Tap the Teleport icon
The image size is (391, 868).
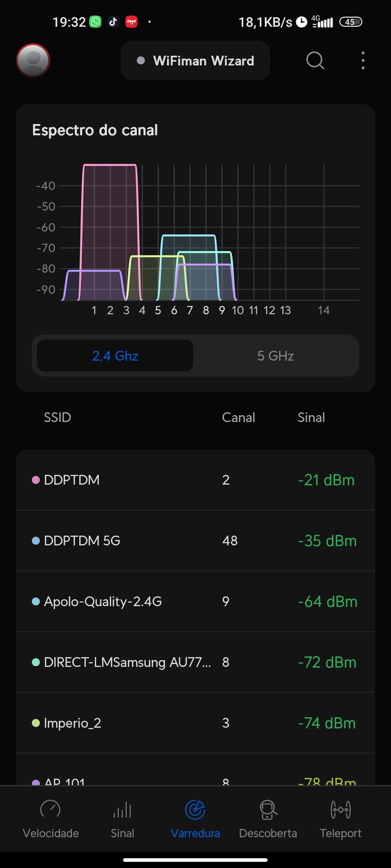[x=340, y=809]
